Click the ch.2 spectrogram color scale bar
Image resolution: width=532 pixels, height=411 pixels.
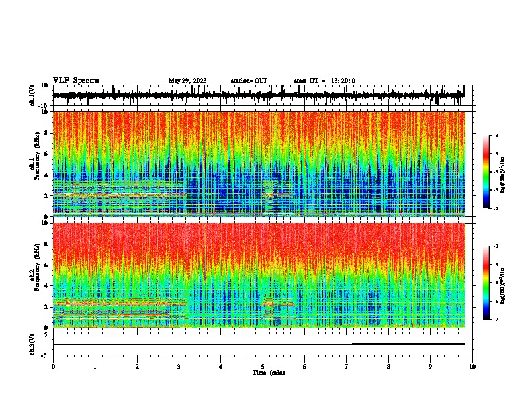[x=486, y=283]
